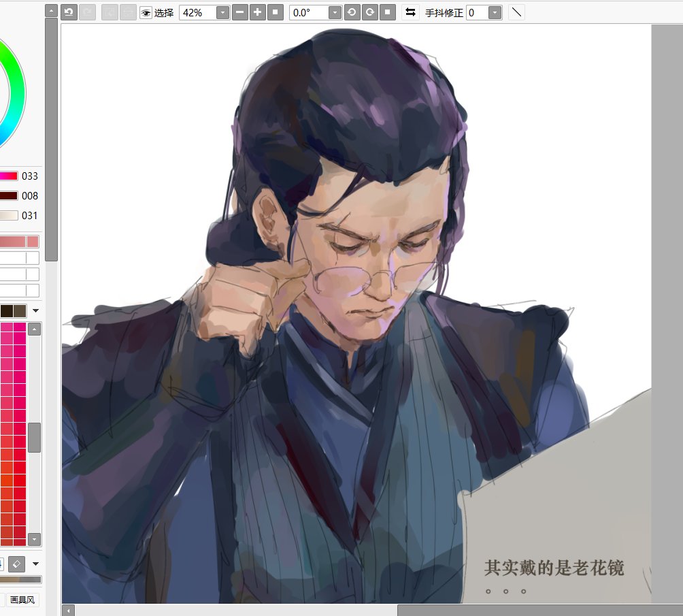Click the second empty mixer bar

pos(20,274)
